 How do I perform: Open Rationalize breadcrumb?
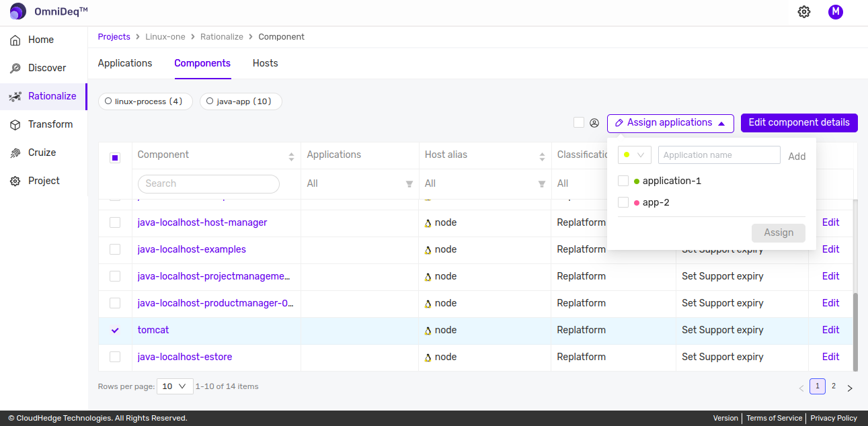(x=221, y=37)
